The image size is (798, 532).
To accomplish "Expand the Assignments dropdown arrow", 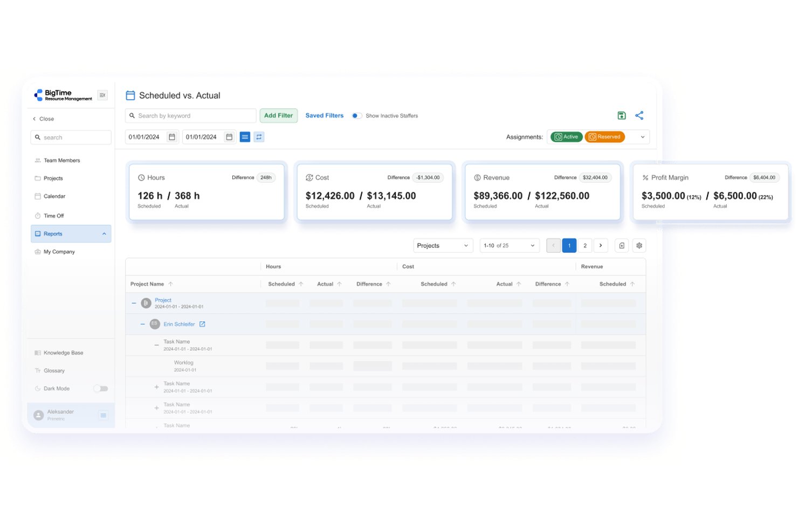I will tap(643, 137).
